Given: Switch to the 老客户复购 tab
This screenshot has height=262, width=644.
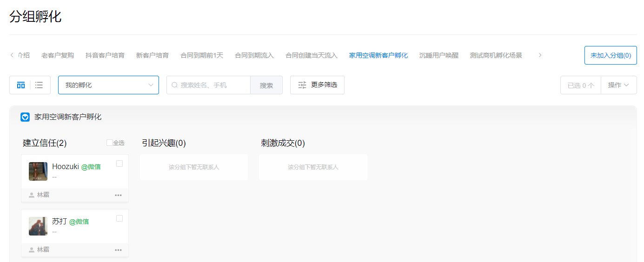Looking at the screenshot, I should (x=58, y=55).
